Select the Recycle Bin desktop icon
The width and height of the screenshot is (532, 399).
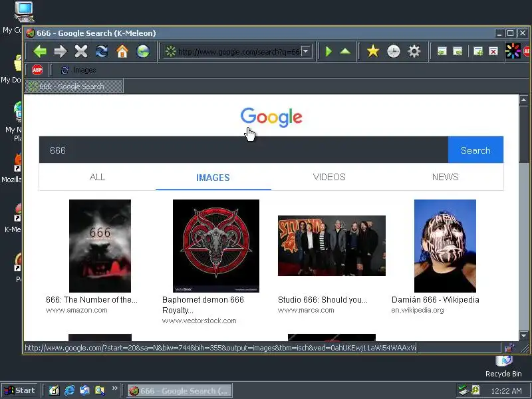(x=503, y=366)
